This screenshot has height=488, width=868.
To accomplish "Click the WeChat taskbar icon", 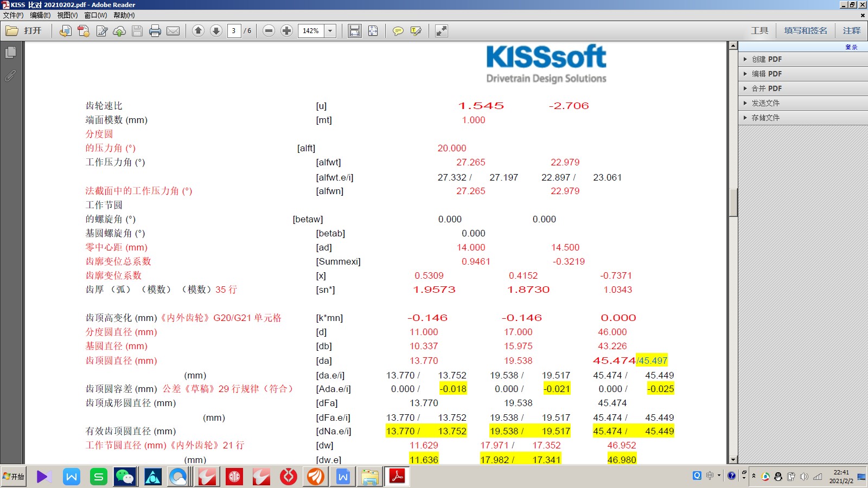I will [125, 477].
